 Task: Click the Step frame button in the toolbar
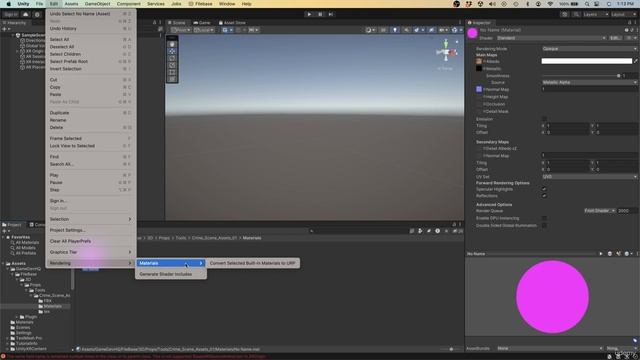[331, 14]
